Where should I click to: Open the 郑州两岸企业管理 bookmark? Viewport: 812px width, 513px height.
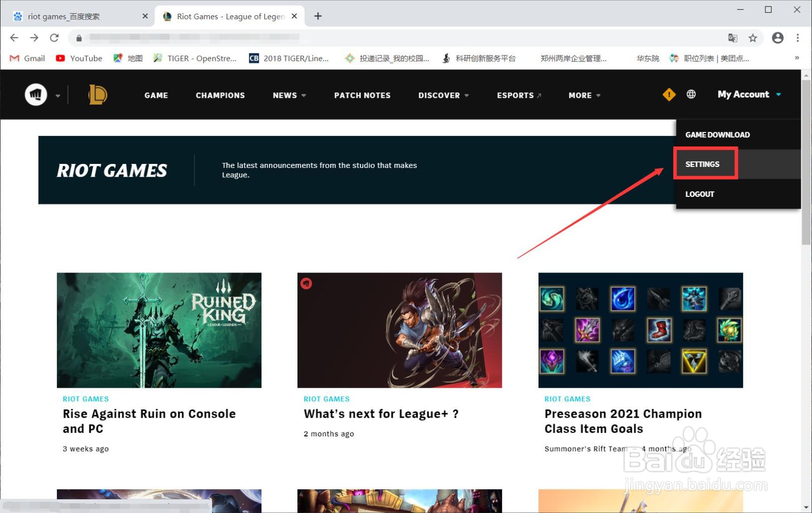coord(573,58)
